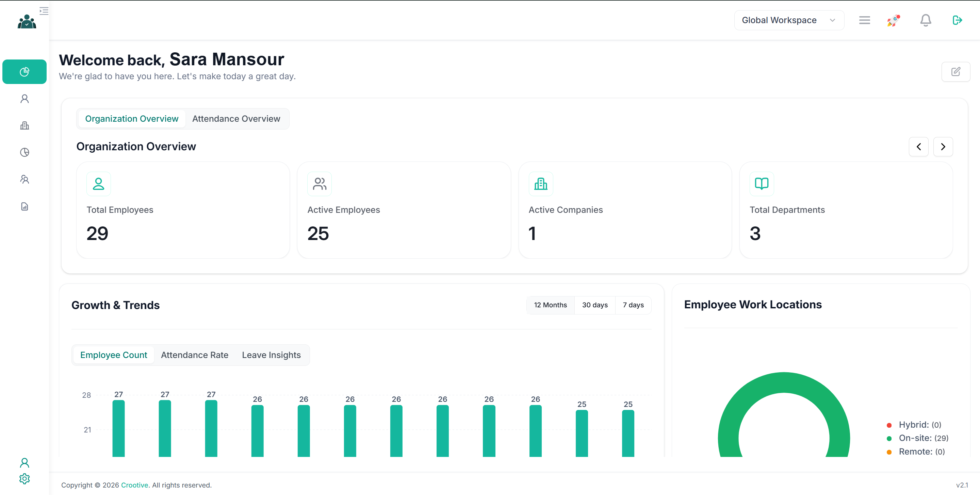980x495 pixels.
Task: Open the companies building sidebar icon
Action: pyautogui.click(x=24, y=125)
